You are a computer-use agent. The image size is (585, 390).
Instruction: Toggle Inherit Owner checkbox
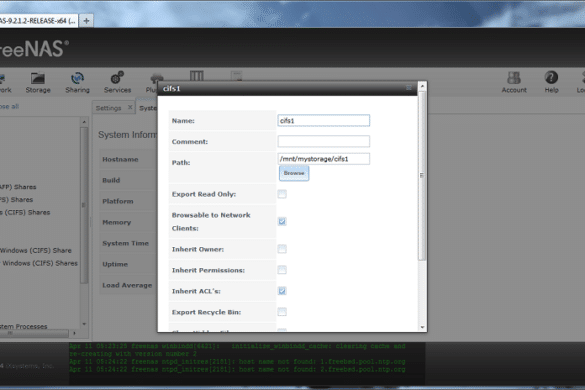[x=282, y=249]
